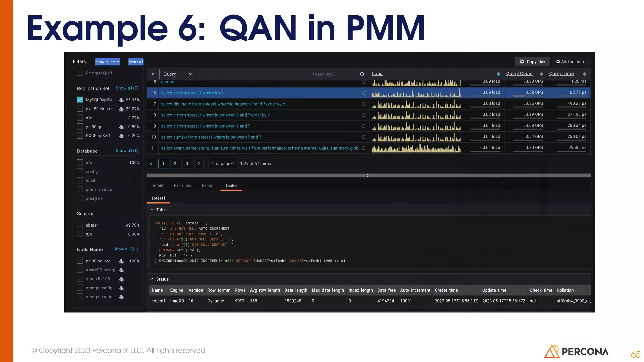This screenshot has width=644, height=362.
Task: Show all (21) node names
Action: click(126, 249)
